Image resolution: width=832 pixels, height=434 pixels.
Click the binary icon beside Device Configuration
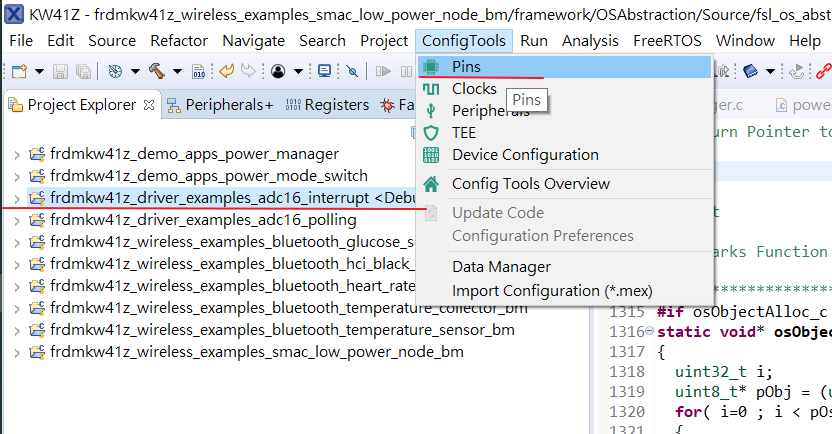431,155
